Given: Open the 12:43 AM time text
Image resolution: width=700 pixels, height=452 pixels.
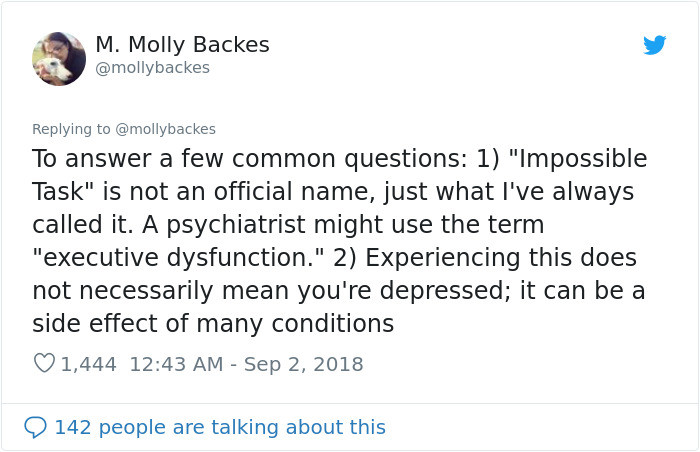Looking at the screenshot, I should point(176,364).
